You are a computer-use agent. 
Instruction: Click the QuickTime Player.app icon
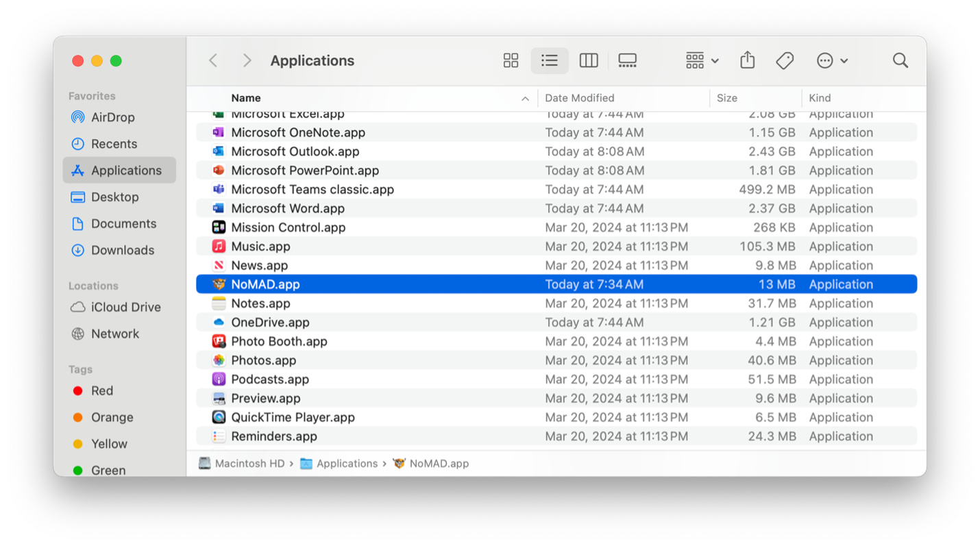click(x=219, y=417)
